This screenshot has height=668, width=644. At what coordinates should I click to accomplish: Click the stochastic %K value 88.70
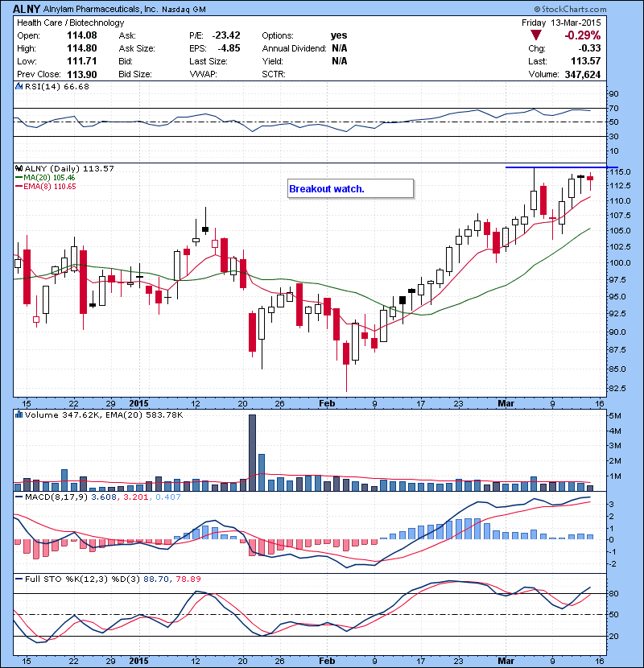155,579
